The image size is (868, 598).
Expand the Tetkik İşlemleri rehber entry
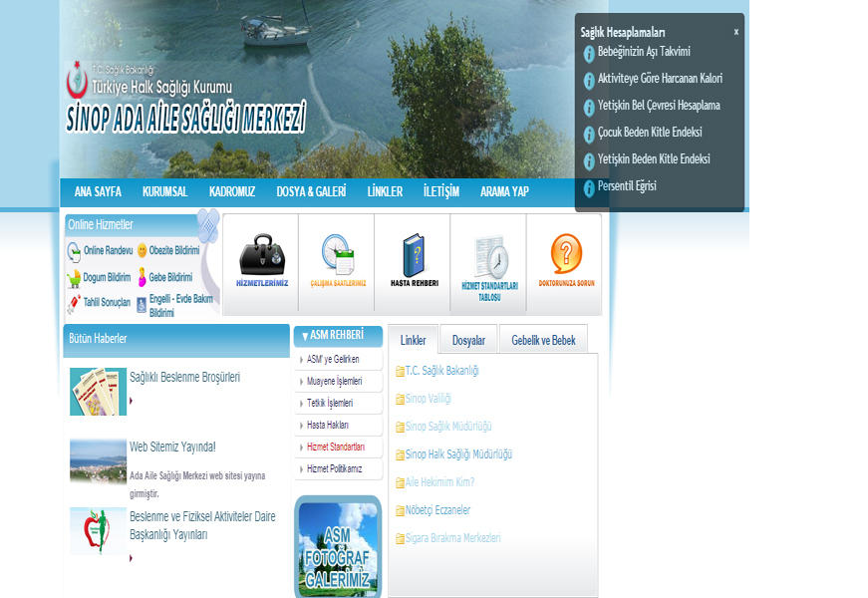(x=332, y=403)
